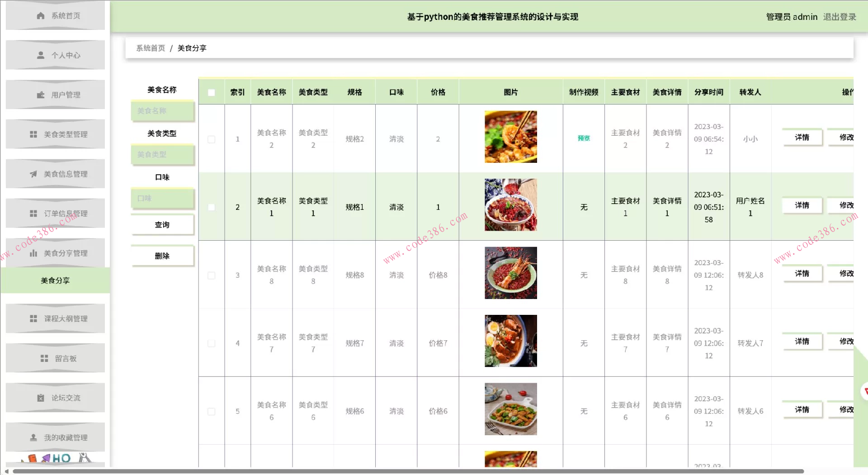Click the 价格8 cell in row 3

438,275
